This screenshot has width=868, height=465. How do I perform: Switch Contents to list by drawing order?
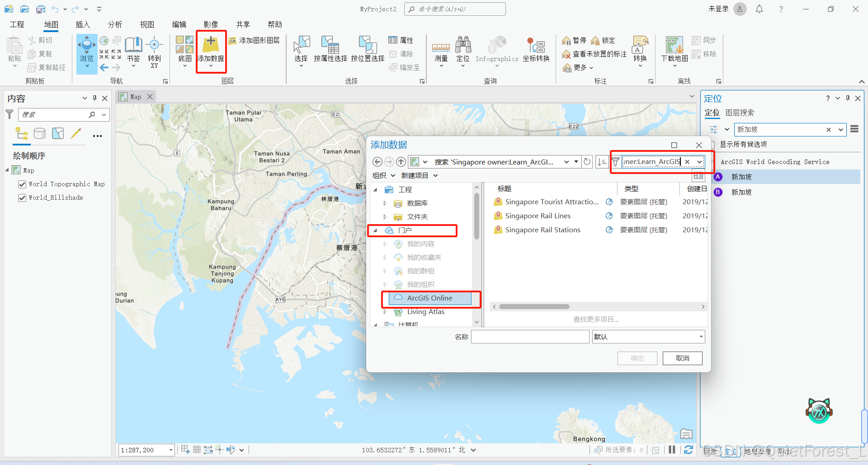click(22, 133)
